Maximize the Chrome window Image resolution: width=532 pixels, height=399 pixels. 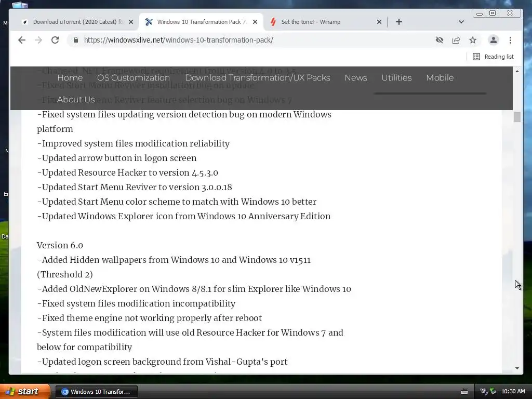493,13
